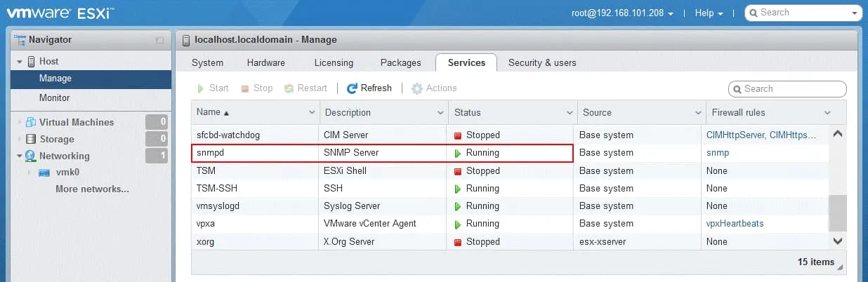Switch to the Hardware tab

(x=266, y=62)
